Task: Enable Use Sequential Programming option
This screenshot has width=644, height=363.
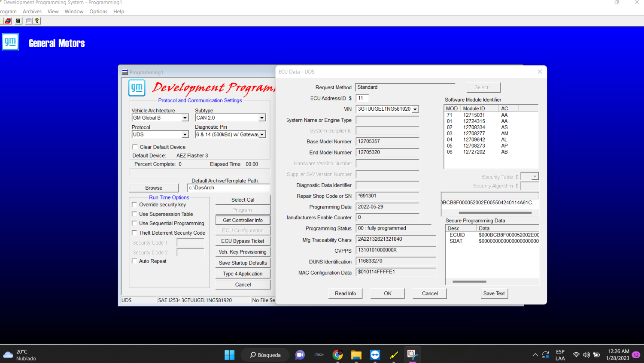Action: point(134,224)
